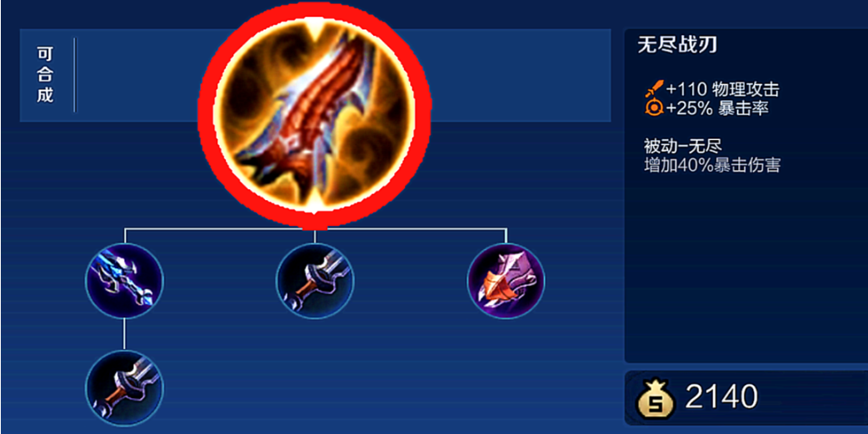Click the gold coin bag icon
Viewport: 868px width, 434px height.
tap(656, 397)
